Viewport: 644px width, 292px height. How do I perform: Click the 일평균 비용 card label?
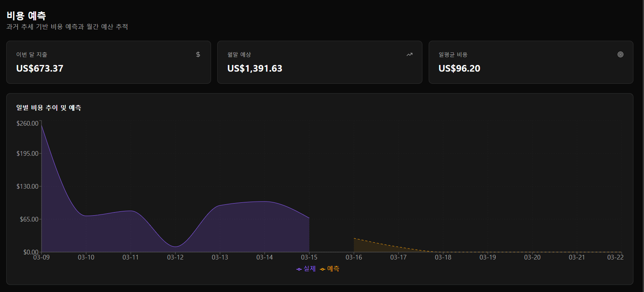tap(453, 54)
